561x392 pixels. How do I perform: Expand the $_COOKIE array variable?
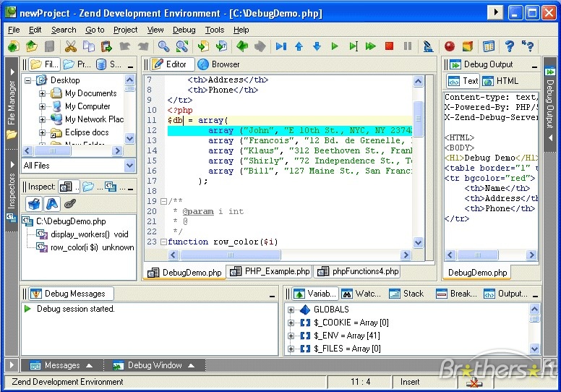pos(291,323)
